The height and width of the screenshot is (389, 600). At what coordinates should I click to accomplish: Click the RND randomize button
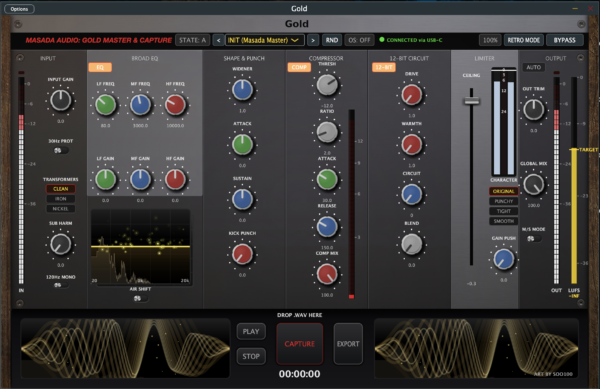(332, 40)
